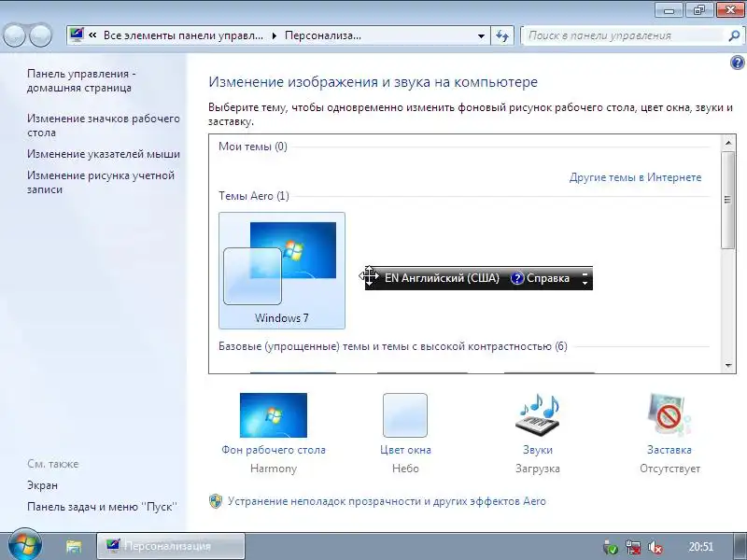Click the Цвет окна link
747x560 pixels.
tap(405, 450)
